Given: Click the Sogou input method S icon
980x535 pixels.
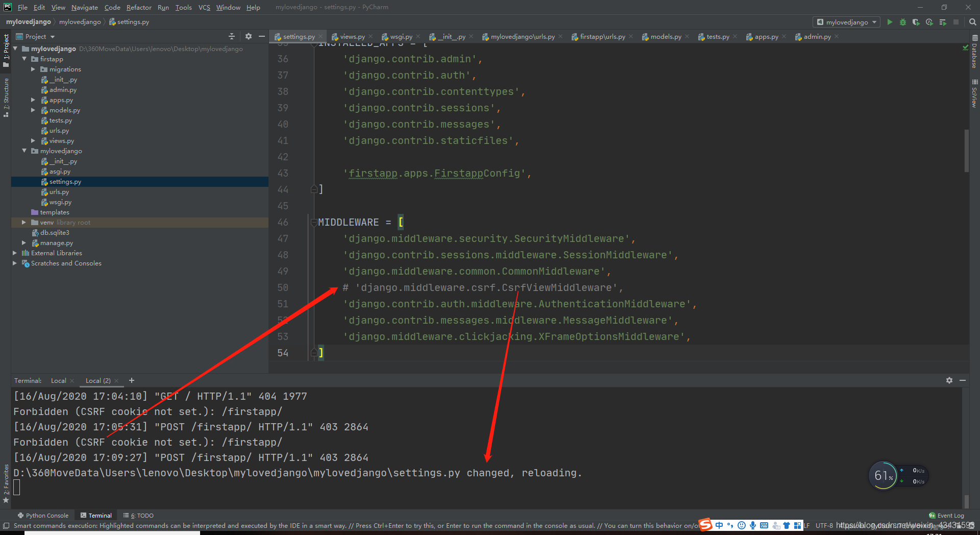Looking at the screenshot, I should (705, 525).
